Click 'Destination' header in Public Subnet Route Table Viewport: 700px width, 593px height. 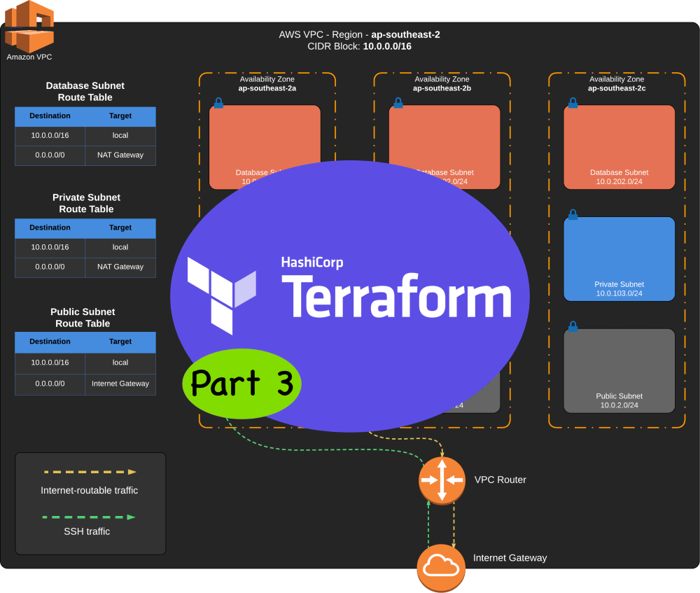[x=50, y=341]
